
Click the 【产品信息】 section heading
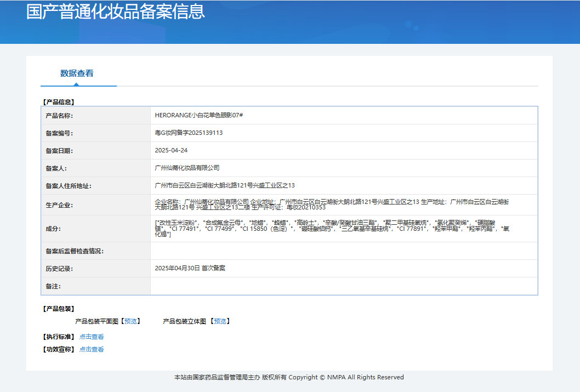[59, 102]
